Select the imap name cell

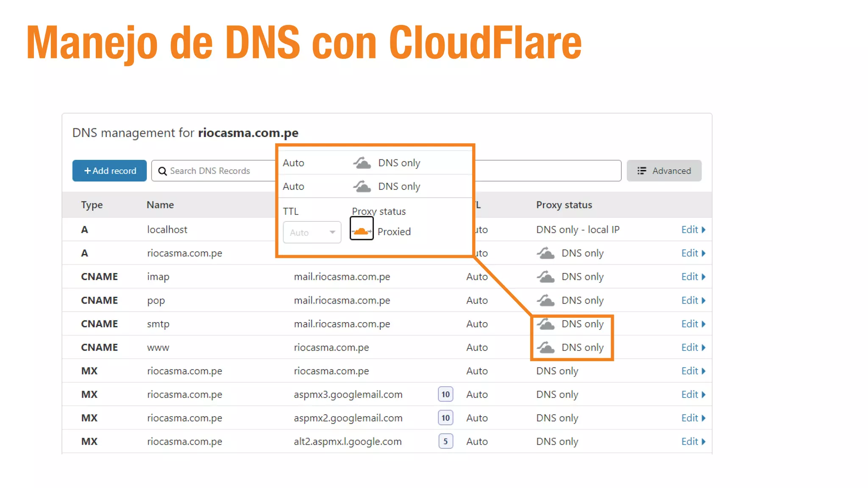coord(158,277)
